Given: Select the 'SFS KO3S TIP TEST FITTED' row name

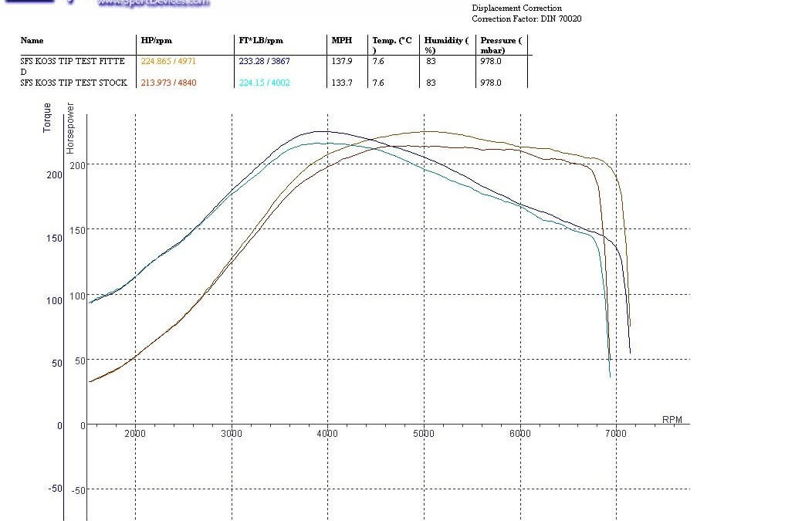Looking at the screenshot, I should (x=73, y=66).
